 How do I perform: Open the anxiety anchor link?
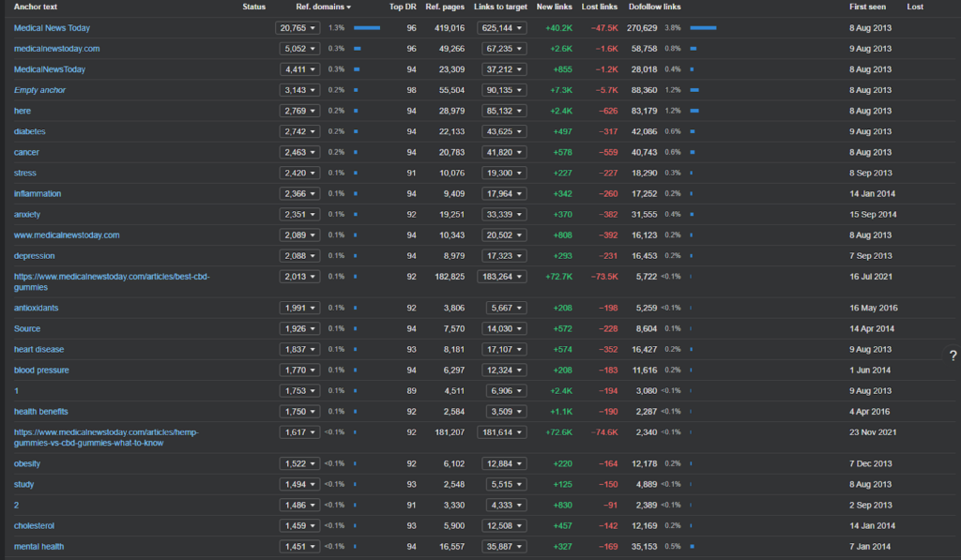(27, 215)
